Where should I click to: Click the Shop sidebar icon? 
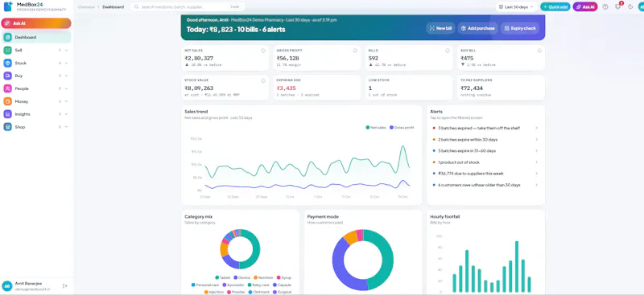point(7,127)
